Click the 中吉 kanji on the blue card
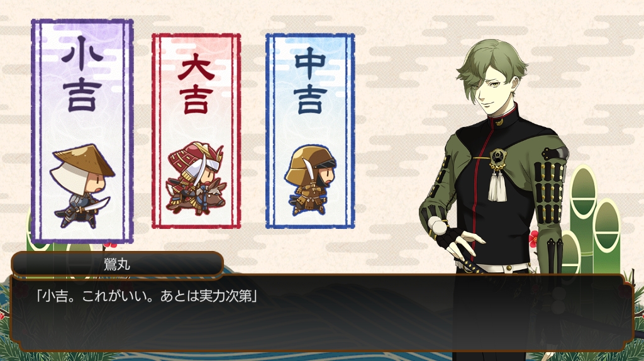This screenshot has height=361, width=644. (311, 81)
